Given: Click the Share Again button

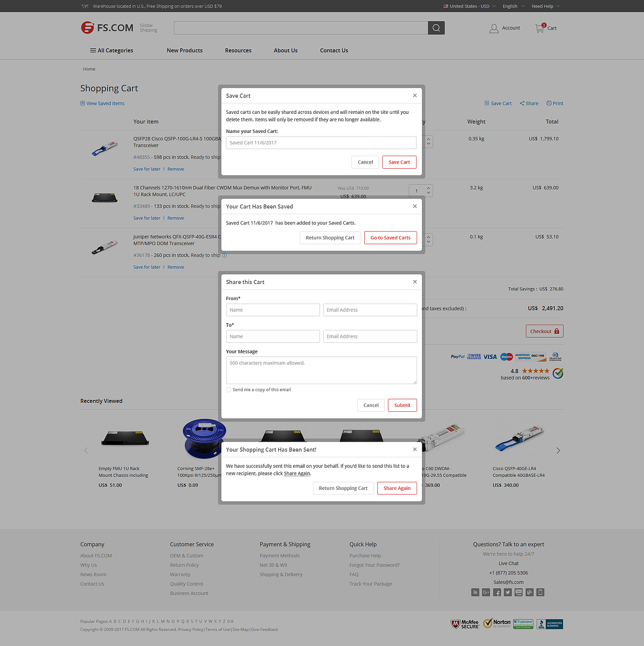Looking at the screenshot, I should (x=397, y=488).
